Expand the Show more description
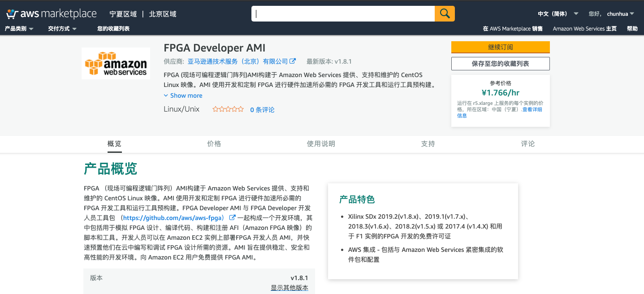The width and height of the screenshot is (644, 294). pos(183,95)
